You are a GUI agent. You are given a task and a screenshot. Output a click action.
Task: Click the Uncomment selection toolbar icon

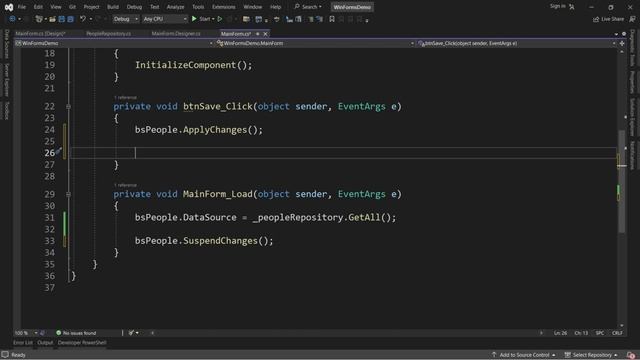[x=320, y=19]
